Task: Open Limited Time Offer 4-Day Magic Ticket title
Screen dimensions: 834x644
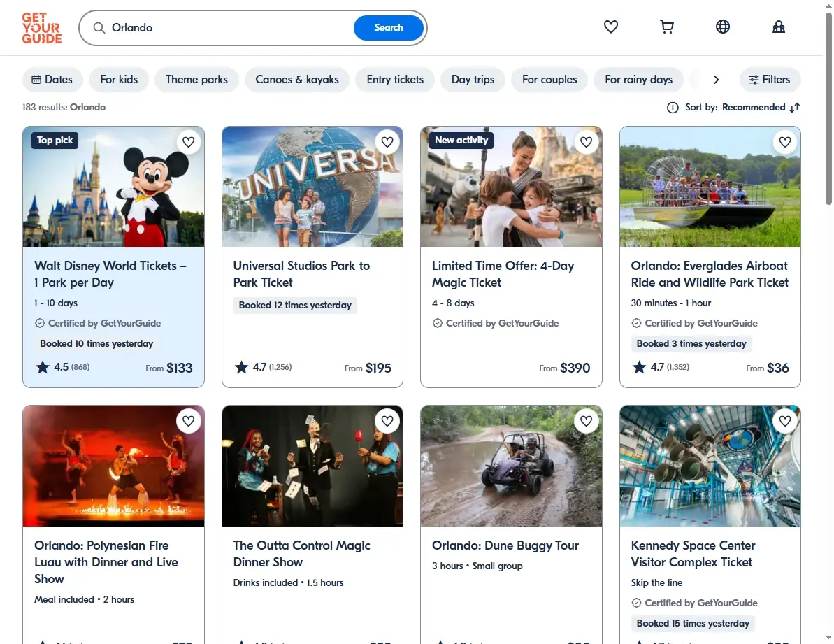Action: 503,274
